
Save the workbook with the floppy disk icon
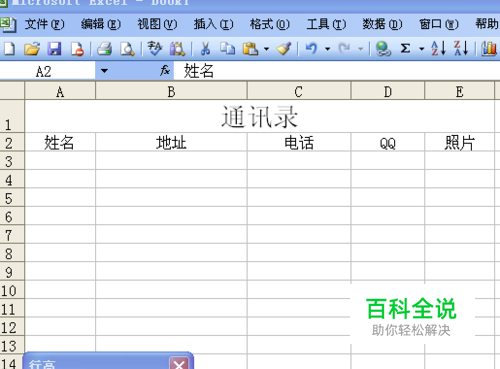[54, 49]
